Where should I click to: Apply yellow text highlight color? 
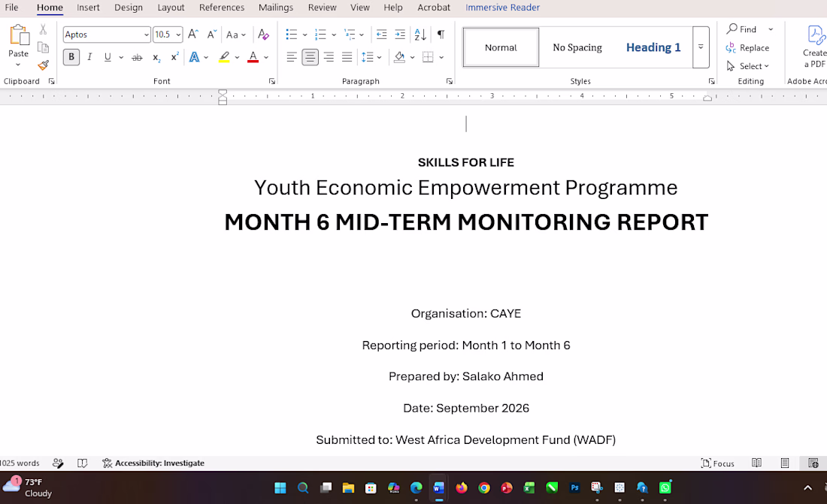pyautogui.click(x=224, y=57)
